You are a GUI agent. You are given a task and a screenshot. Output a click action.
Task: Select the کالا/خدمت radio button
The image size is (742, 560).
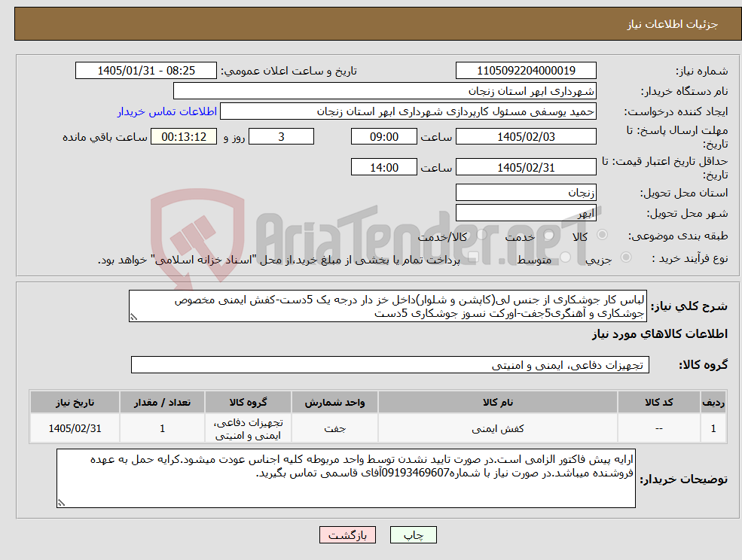481,235
